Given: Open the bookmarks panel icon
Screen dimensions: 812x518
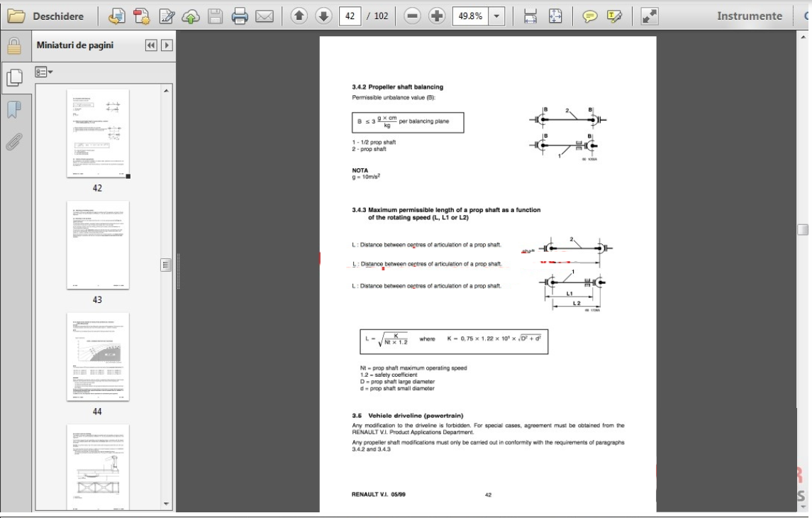Looking at the screenshot, I should coord(14,109).
